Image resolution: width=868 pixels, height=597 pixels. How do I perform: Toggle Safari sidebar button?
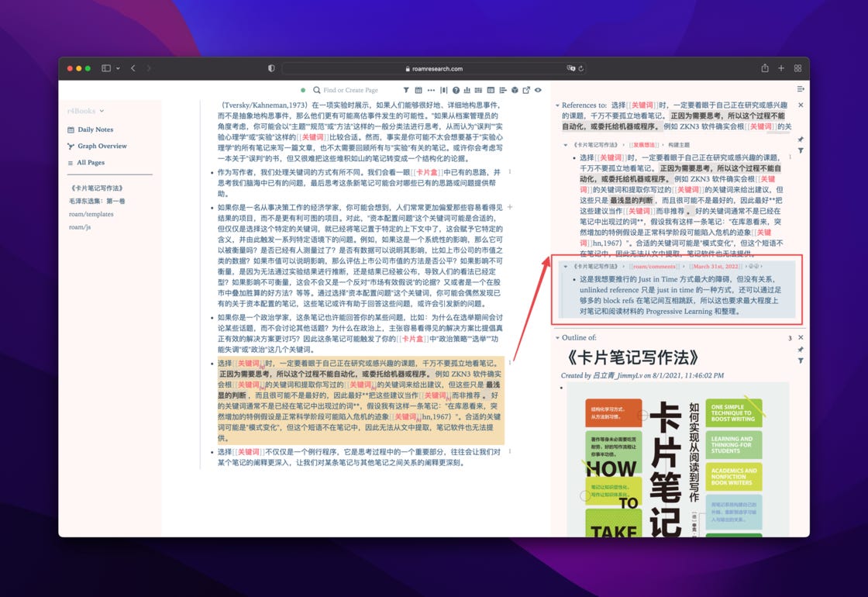click(x=105, y=68)
